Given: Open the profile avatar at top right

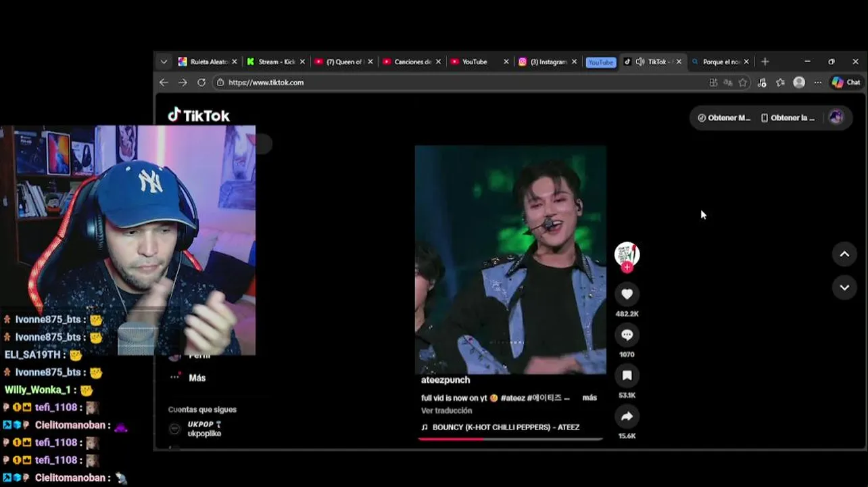Looking at the screenshot, I should point(836,117).
